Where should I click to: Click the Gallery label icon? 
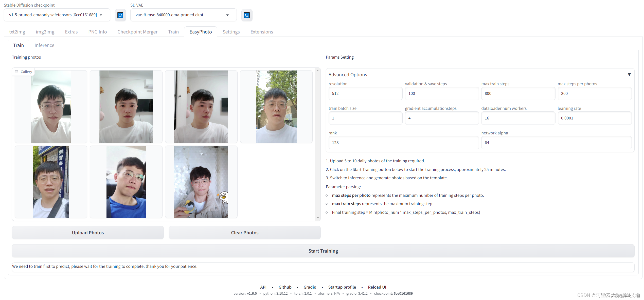pyautogui.click(x=17, y=72)
